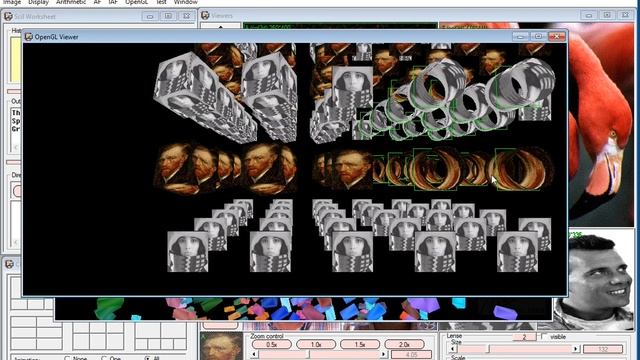
Task: Minimize the OpenGL Viewer window
Action: tap(520, 36)
